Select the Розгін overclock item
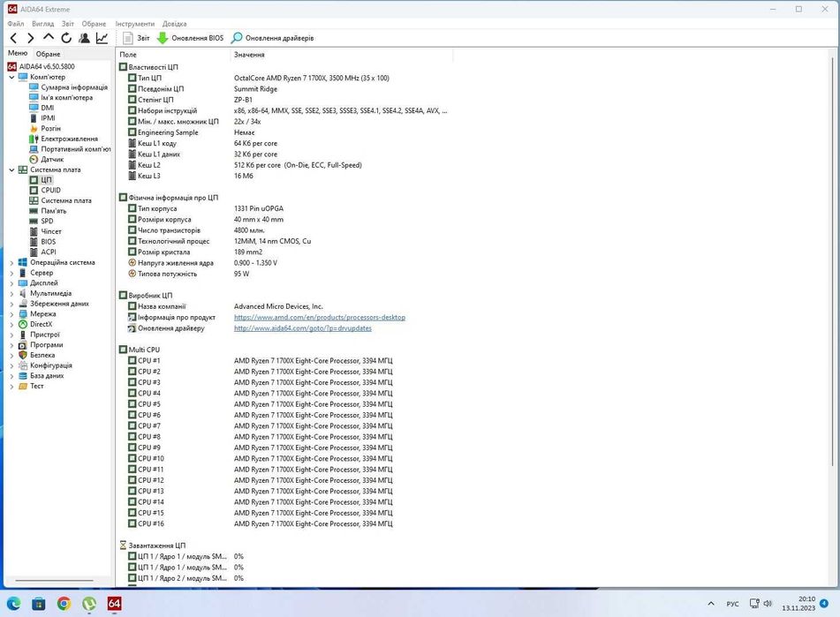 click(51, 128)
